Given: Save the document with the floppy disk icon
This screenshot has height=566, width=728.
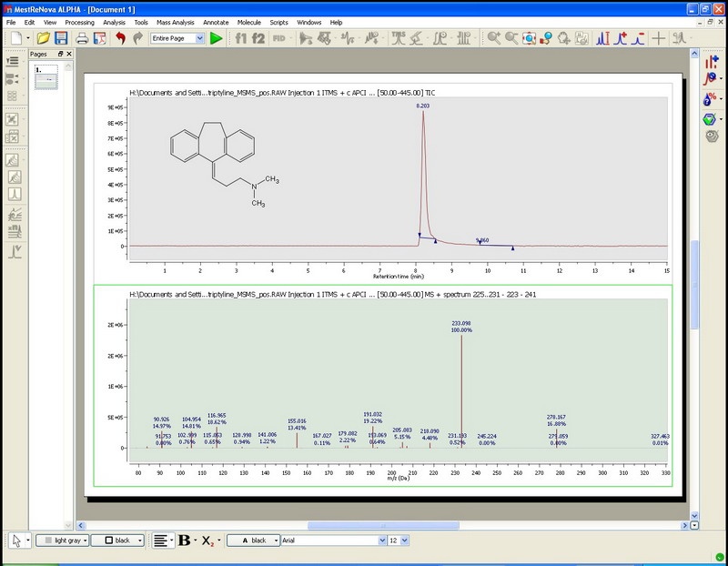Looking at the screenshot, I should [x=61, y=38].
